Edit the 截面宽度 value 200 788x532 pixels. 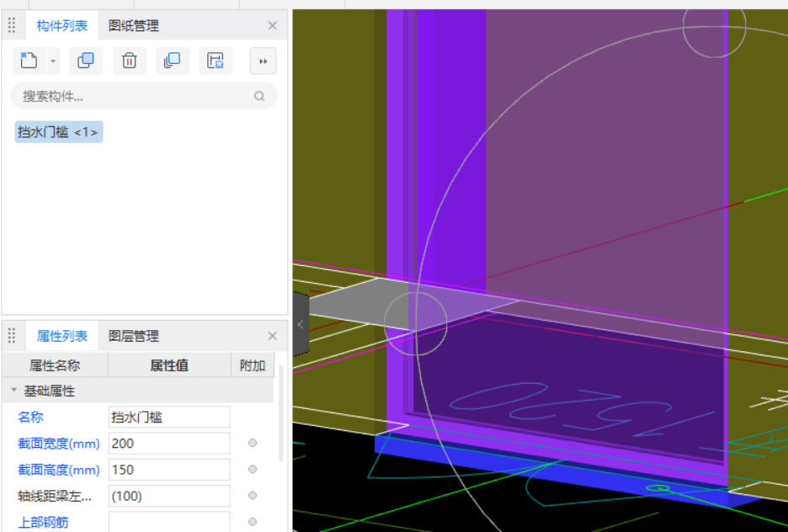169,443
